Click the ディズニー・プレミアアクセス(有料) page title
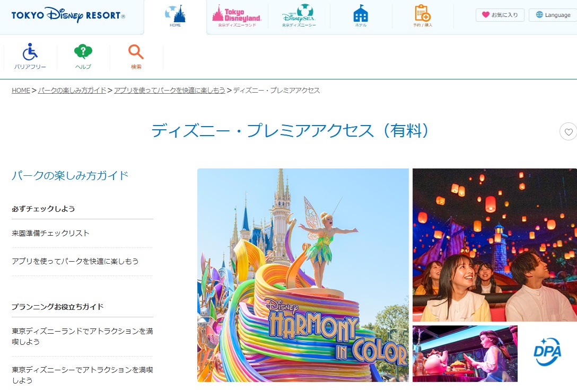 point(290,131)
